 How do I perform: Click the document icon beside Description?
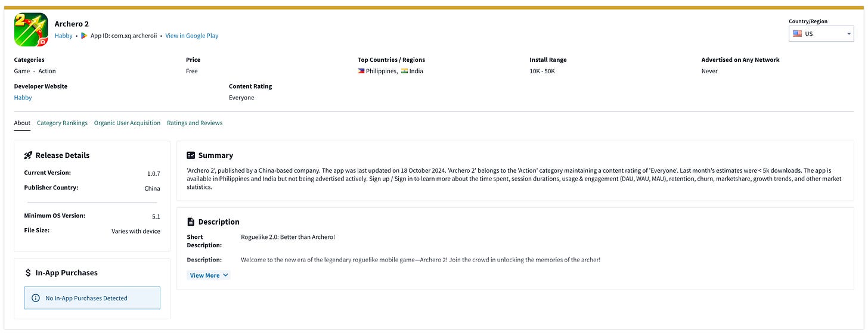[191, 222]
